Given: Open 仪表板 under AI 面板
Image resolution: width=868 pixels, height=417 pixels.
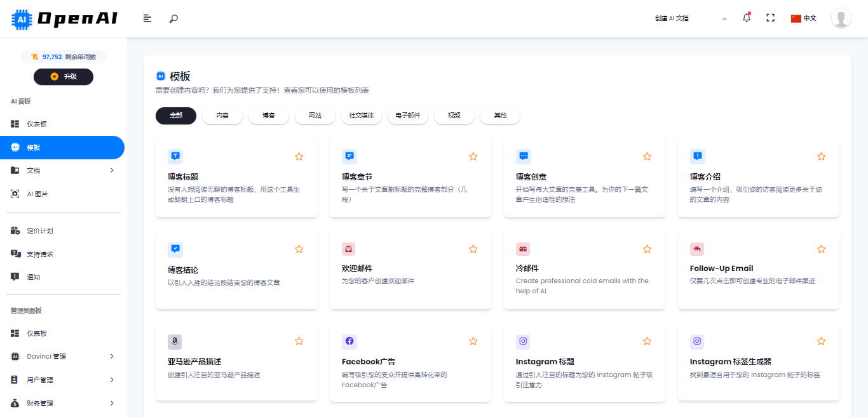Looking at the screenshot, I should [62, 124].
